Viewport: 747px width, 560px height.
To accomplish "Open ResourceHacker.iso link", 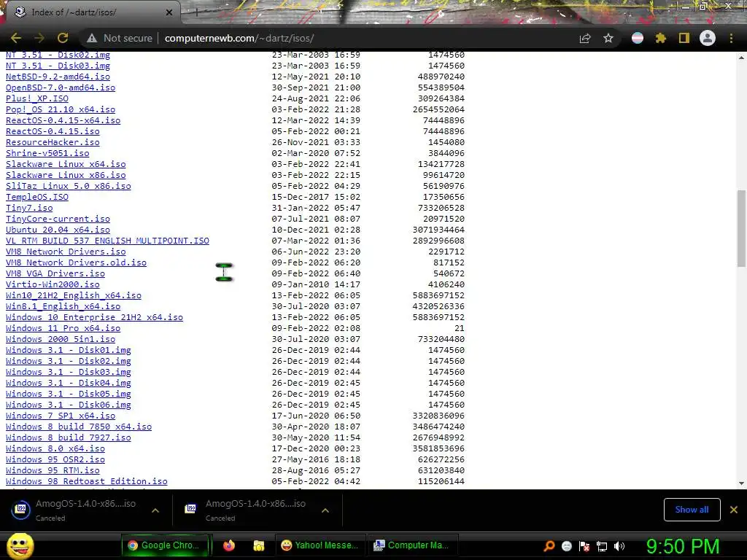I will point(53,142).
